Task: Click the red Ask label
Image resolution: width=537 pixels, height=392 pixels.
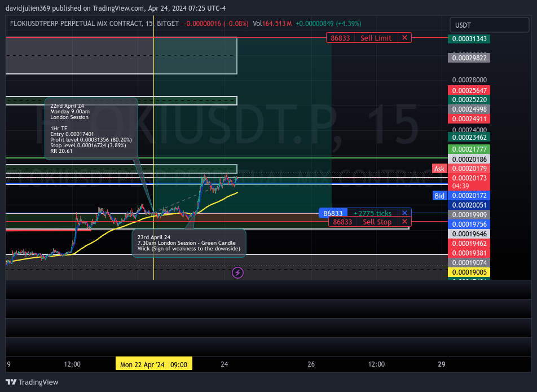Action: tap(439, 169)
